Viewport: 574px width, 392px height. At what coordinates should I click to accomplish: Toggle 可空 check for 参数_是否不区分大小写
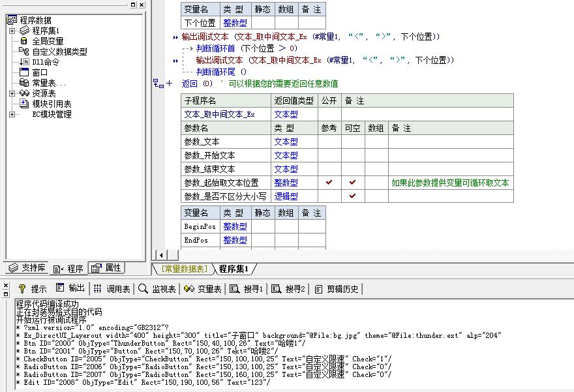pyautogui.click(x=352, y=196)
